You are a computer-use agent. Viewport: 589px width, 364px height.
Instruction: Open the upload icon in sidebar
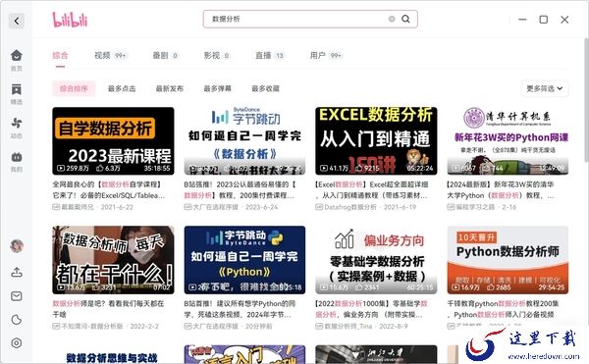click(17, 272)
